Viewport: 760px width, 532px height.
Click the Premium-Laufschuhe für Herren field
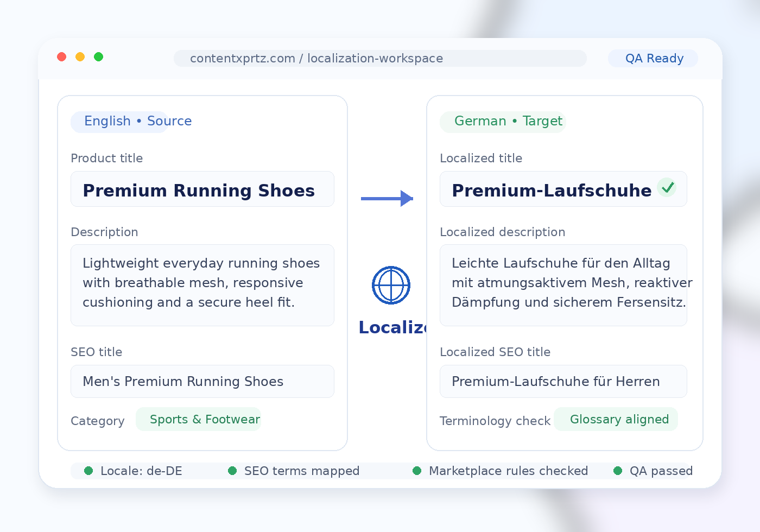(563, 381)
